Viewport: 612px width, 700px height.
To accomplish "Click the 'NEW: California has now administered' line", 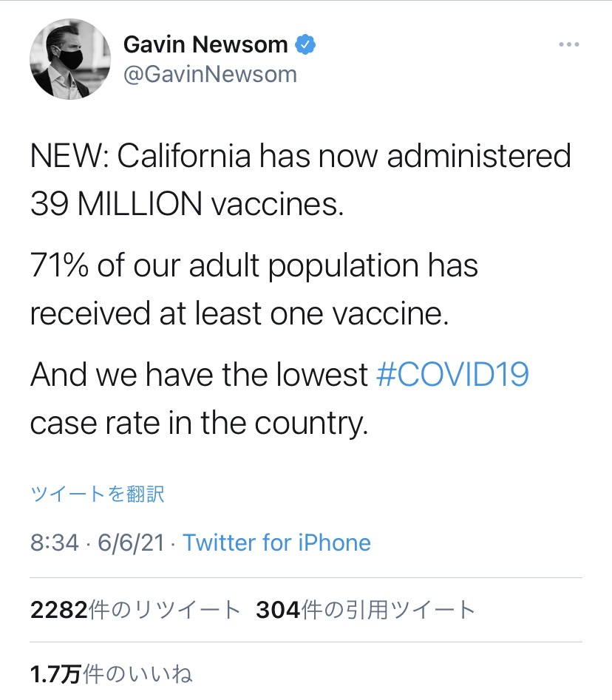I will (300, 156).
